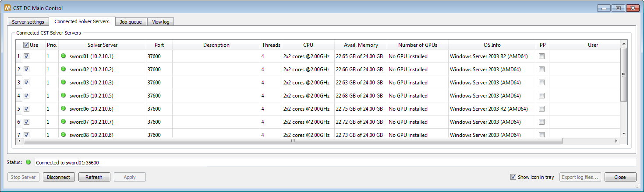Image resolution: width=644 pixels, height=192 pixels.
Task: Click the 22.72 GB memory cell for sword07
Action: pyautogui.click(x=361, y=122)
